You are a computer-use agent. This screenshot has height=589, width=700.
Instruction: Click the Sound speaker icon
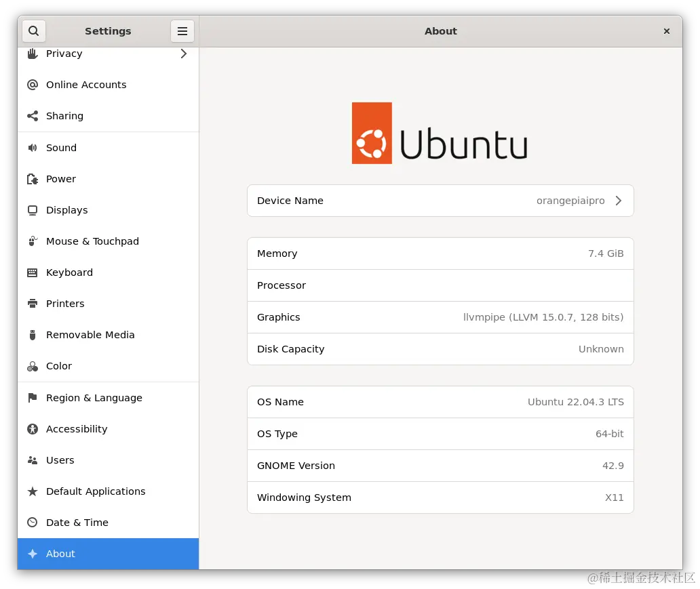pos(32,148)
